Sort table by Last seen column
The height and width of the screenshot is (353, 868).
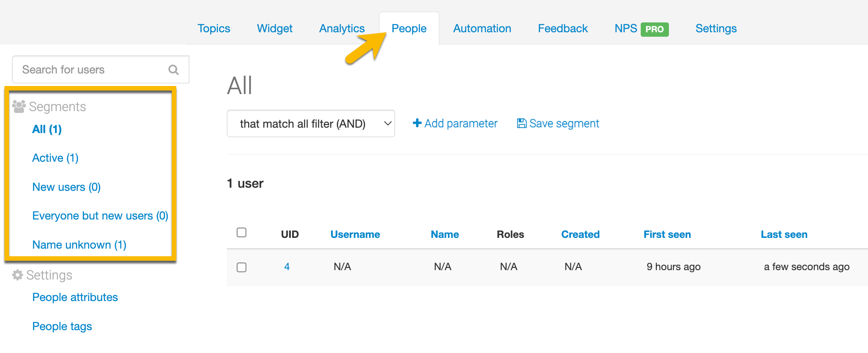784,234
